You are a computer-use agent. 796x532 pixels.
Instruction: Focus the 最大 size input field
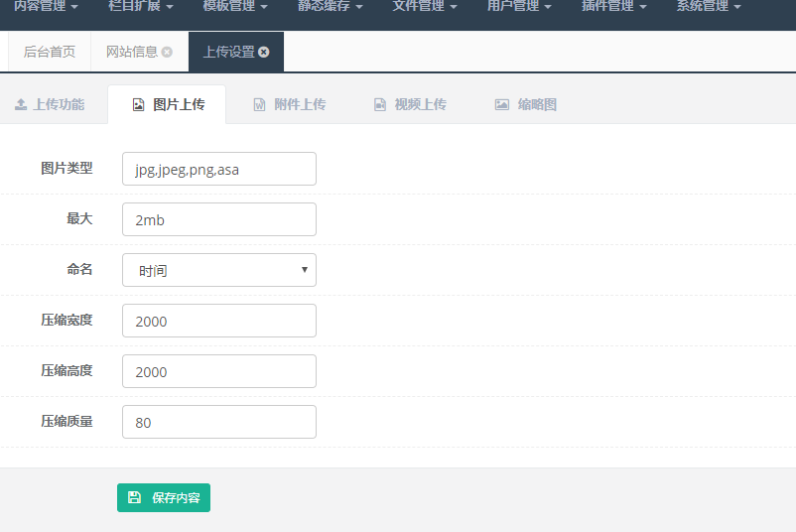point(219,219)
